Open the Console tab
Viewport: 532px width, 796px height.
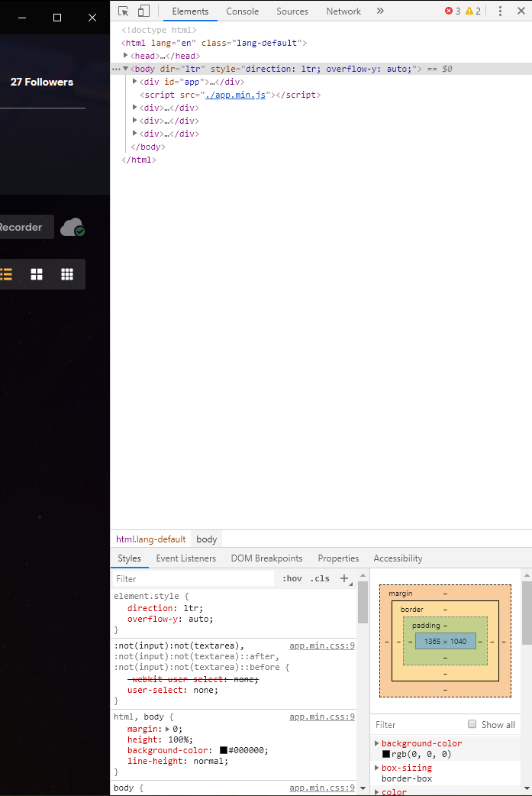coord(243,11)
